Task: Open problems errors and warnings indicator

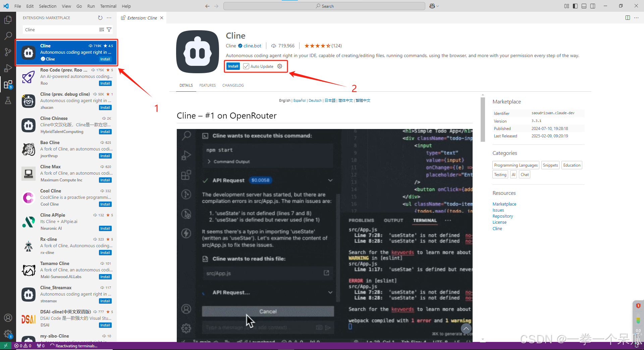Action: tap(23, 346)
